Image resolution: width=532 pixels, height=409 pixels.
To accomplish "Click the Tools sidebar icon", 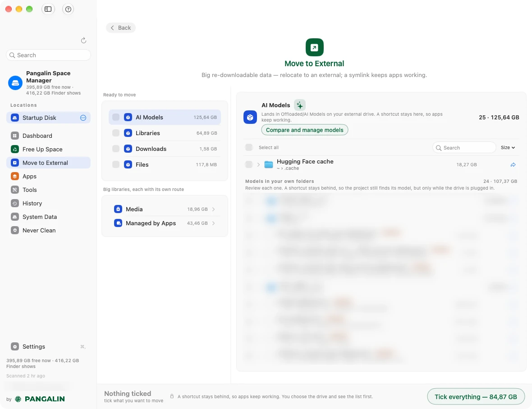I will [15, 190].
